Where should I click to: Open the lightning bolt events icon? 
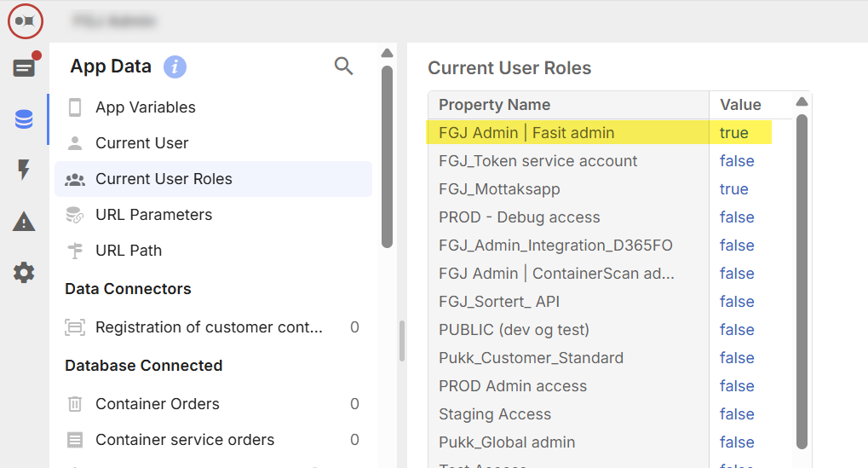[x=25, y=170]
